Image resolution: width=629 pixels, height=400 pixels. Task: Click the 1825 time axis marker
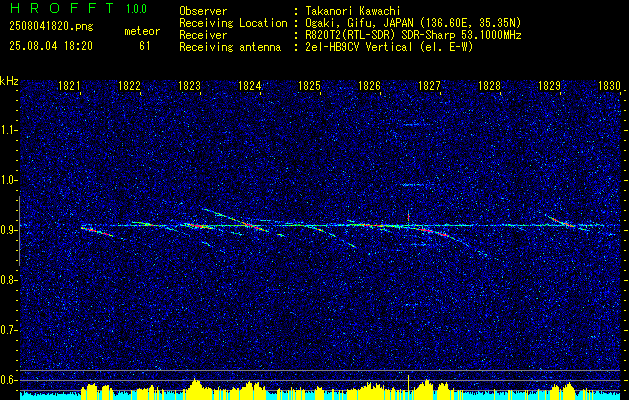[x=310, y=86]
